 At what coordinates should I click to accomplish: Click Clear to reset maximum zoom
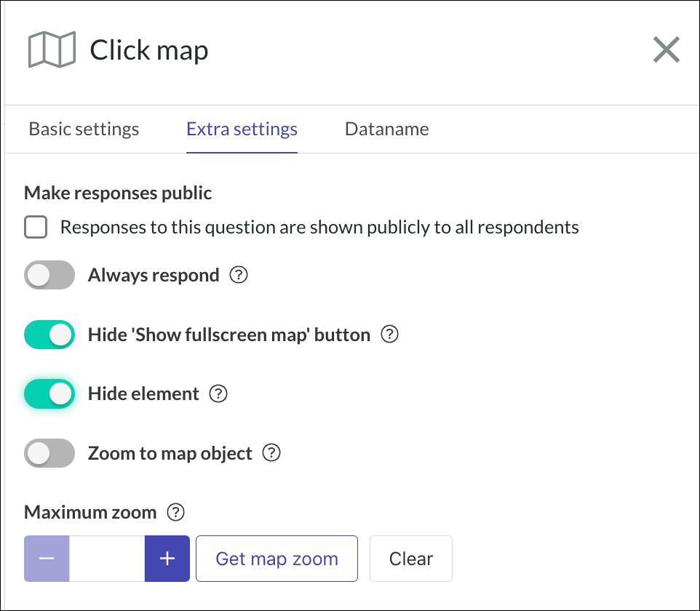[x=410, y=559]
